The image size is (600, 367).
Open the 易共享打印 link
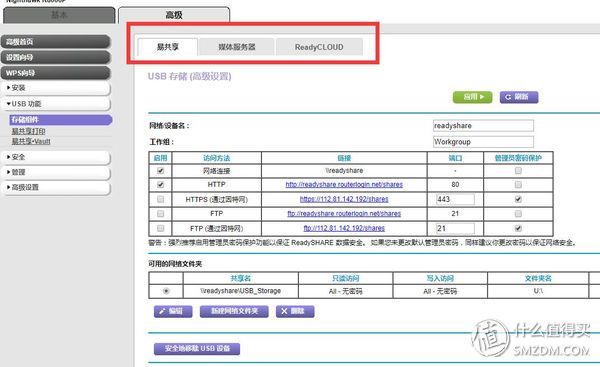(28, 131)
